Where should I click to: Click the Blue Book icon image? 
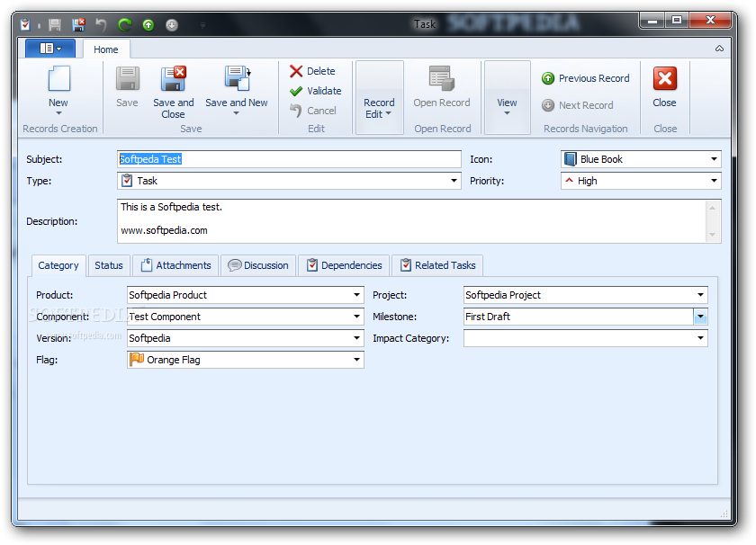[571, 159]
